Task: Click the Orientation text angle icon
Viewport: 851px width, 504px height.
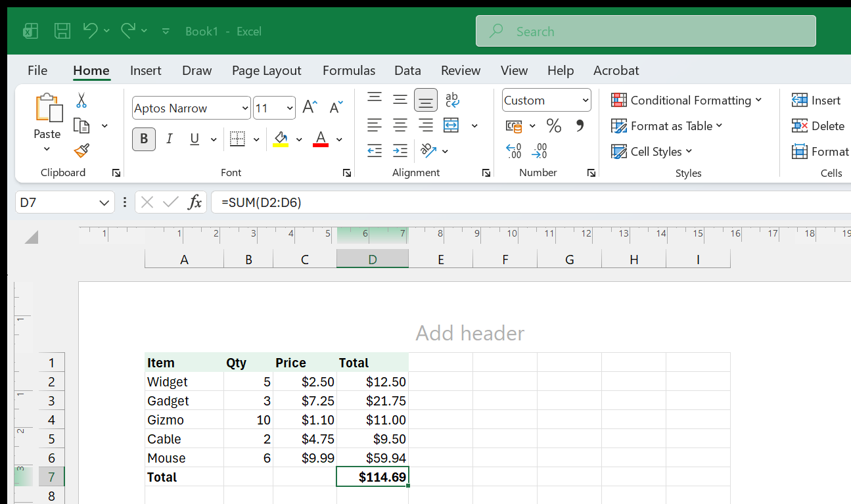Action: tap(428, 151)
